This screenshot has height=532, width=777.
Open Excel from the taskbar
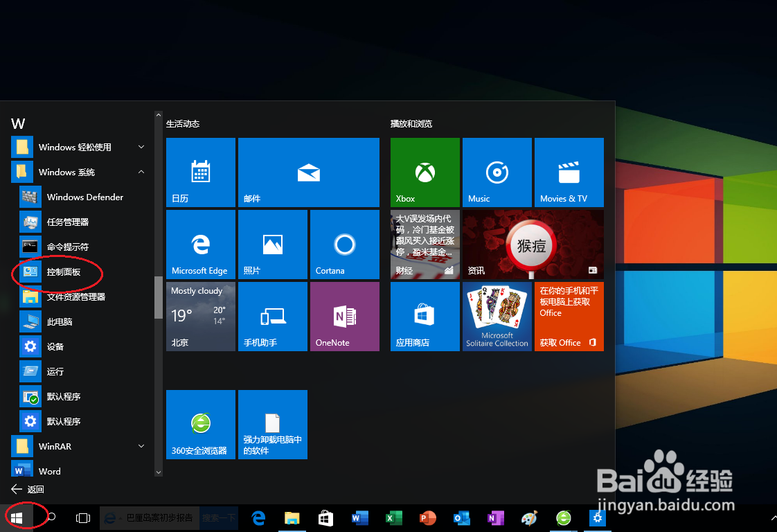pos(393,517)
